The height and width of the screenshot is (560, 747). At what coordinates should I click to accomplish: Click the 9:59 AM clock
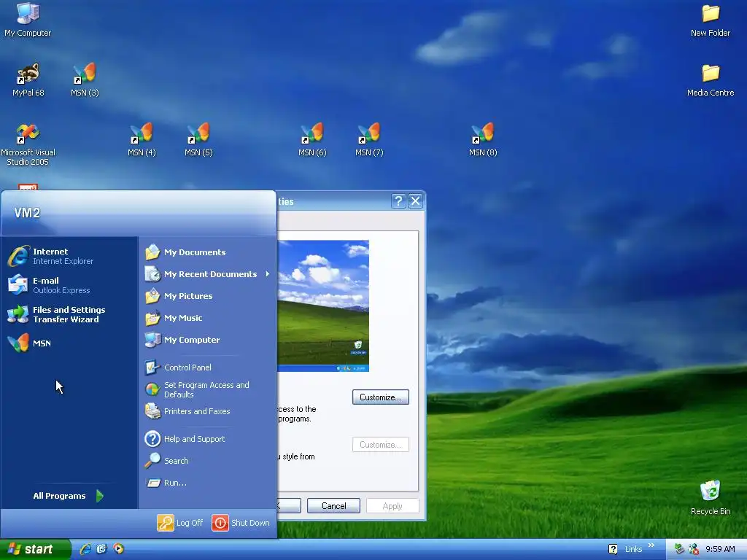(720, 549)
